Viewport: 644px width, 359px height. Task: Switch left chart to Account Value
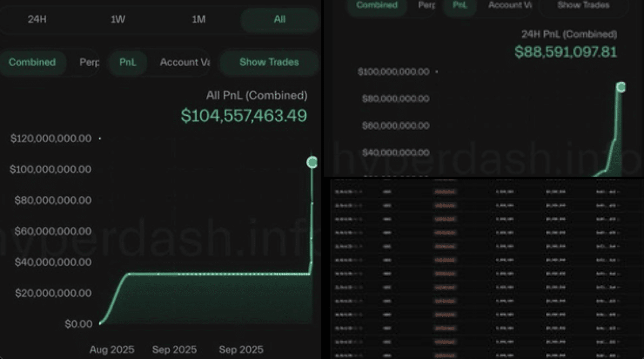coord(184,62)
